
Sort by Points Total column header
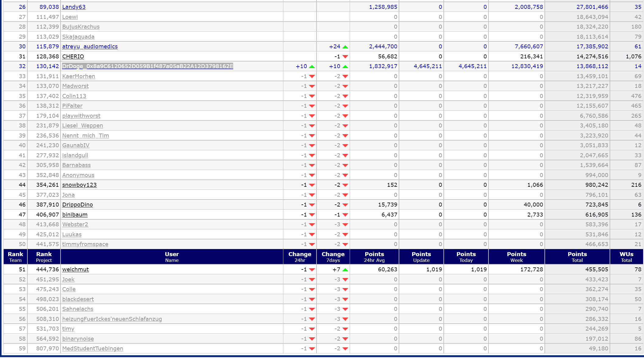(577, 257)
